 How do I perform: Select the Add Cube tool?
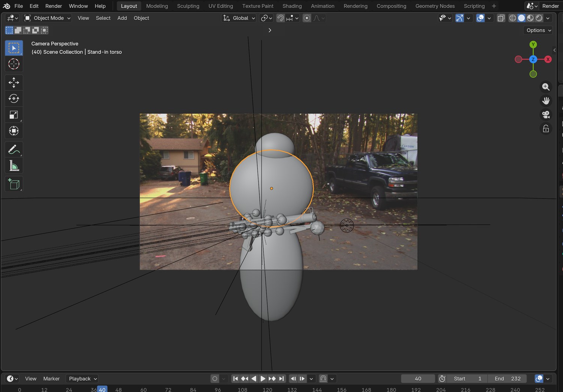[x=14, y=184]
